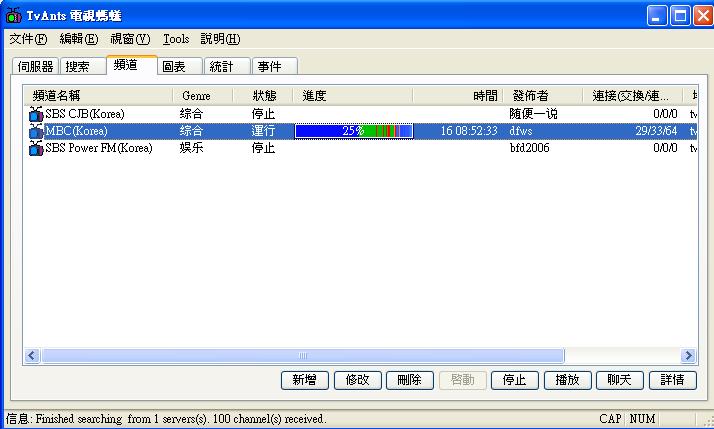Switch to the 圖表 tab
Image resolution: width=714 pixels, height=429 pixels.
[180, 66]
